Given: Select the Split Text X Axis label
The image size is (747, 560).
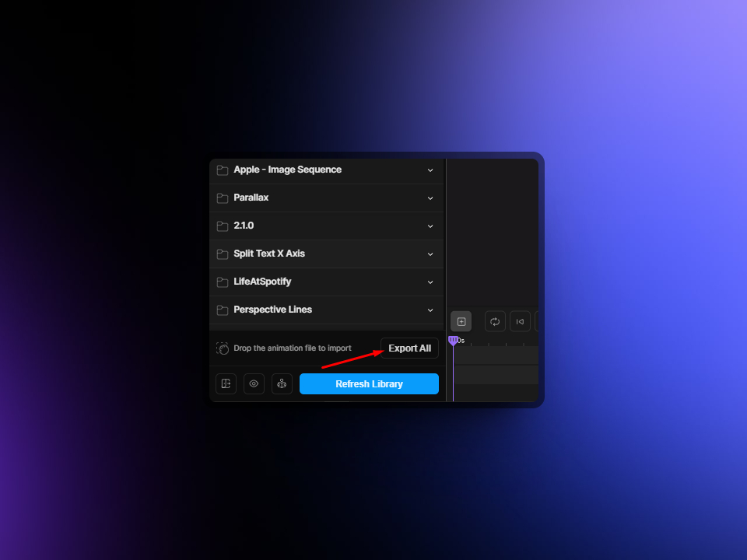Looking at the screenshot, I should tap(269, 254).
